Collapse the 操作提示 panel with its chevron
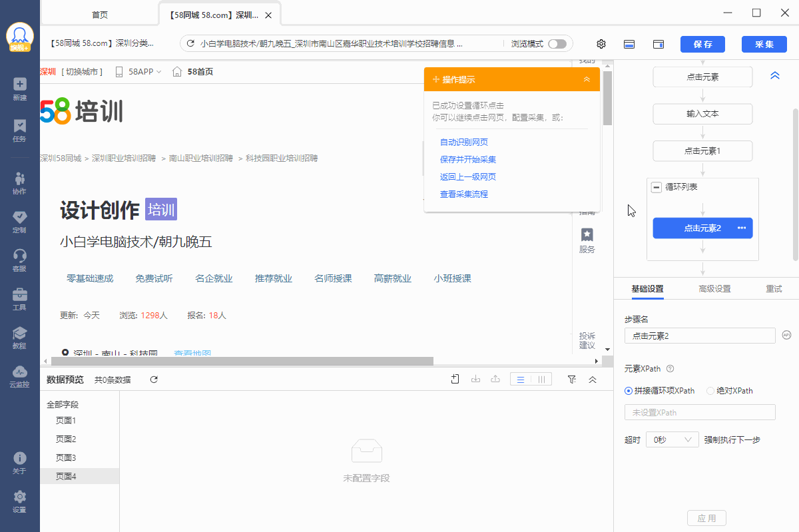Viewport: 799px width, 532px height. coord(587,79)
